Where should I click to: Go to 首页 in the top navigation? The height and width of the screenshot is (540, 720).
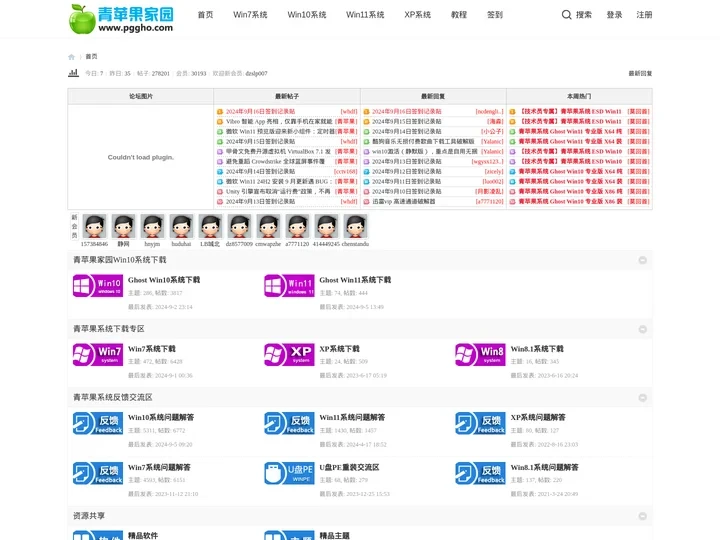[205, 15]
